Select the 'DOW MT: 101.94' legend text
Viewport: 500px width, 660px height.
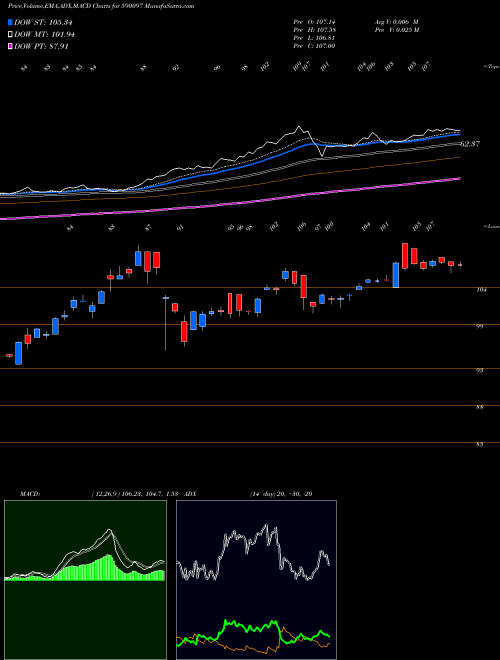[x=44, y=35]
